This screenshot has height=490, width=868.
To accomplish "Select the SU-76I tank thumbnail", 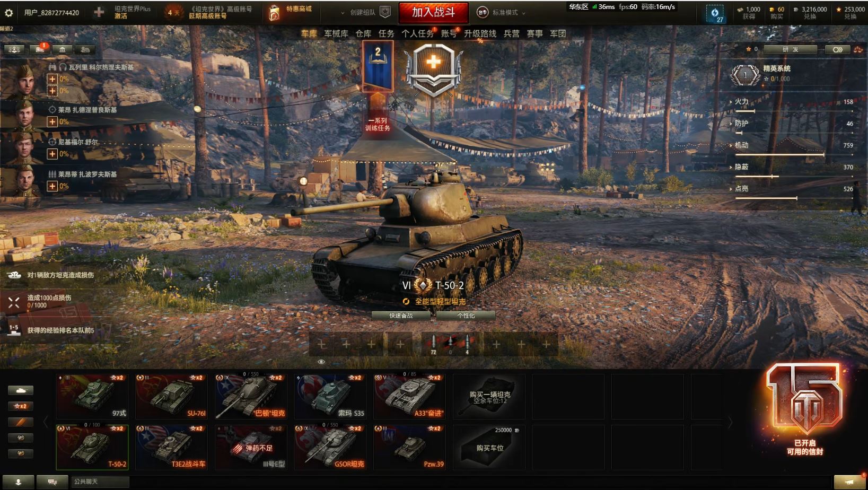I will [171, 396].
